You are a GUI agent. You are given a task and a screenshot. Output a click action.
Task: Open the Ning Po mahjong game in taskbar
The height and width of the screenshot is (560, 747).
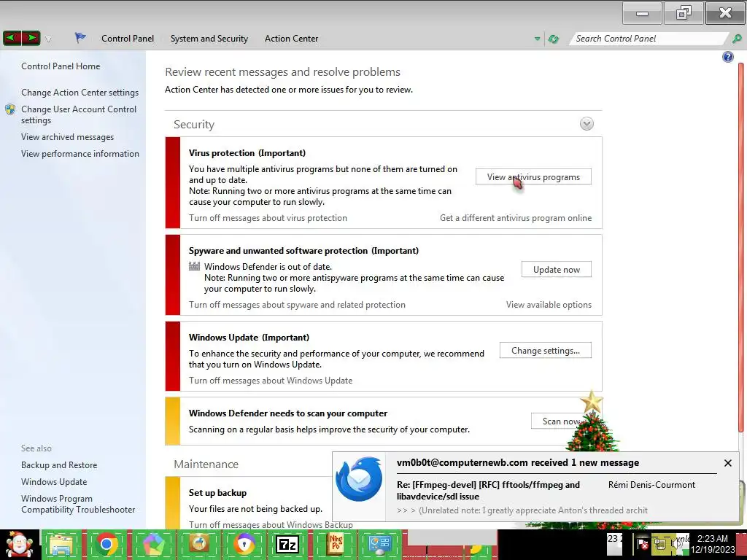pyautogui.click(x=336, y=544)
